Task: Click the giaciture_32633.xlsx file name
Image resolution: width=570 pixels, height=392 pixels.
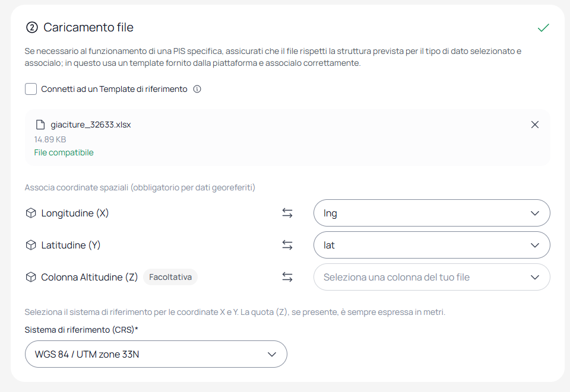Action: [90, 125]
